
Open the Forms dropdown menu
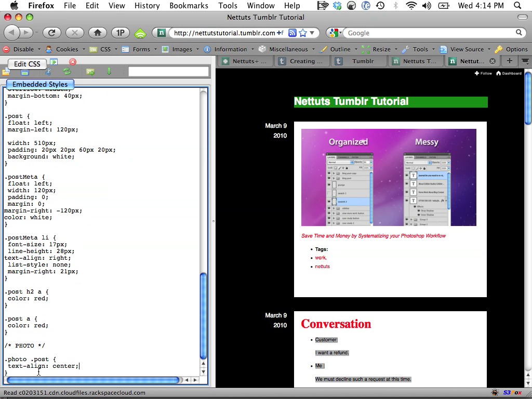click(139, 49)
